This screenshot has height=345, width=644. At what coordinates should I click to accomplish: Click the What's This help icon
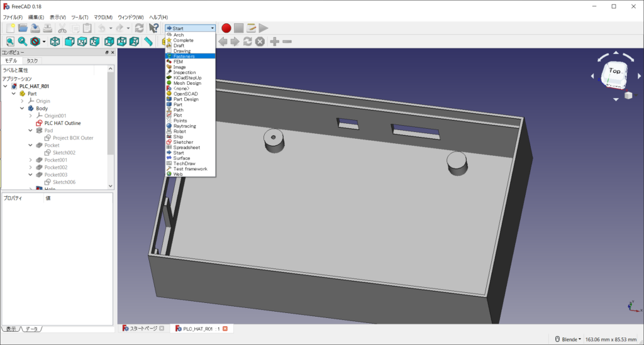[153, 28]
